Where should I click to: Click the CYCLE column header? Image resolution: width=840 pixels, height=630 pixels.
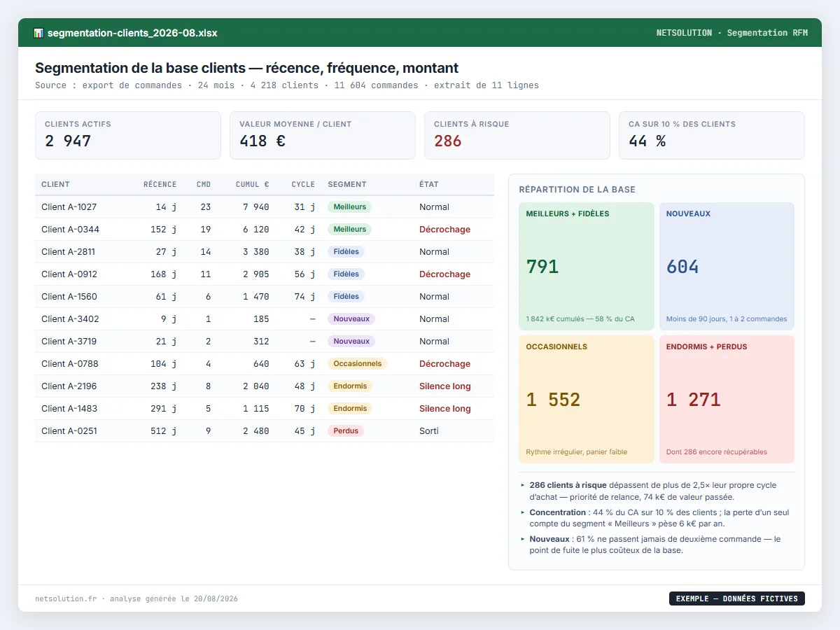[303, 185]
